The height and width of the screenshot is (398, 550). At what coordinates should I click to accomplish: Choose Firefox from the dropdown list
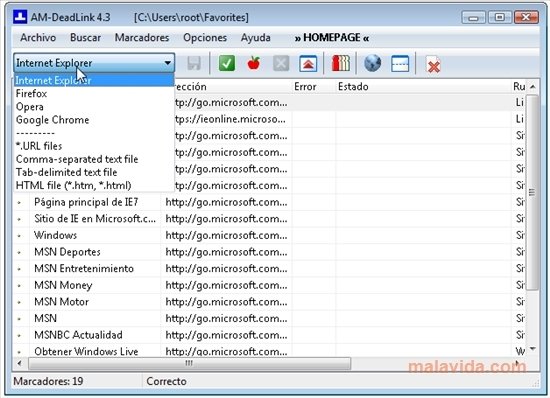(x=94, y=94)
